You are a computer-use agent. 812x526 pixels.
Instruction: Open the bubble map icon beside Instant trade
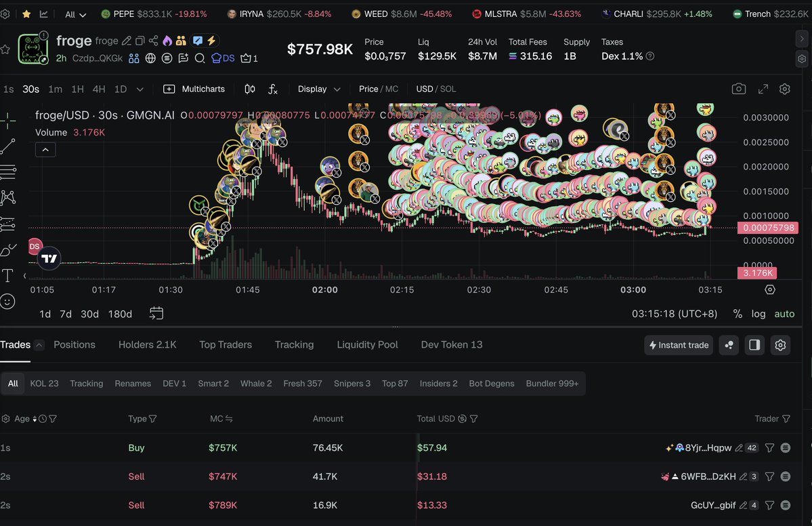[x=729, y=345]
